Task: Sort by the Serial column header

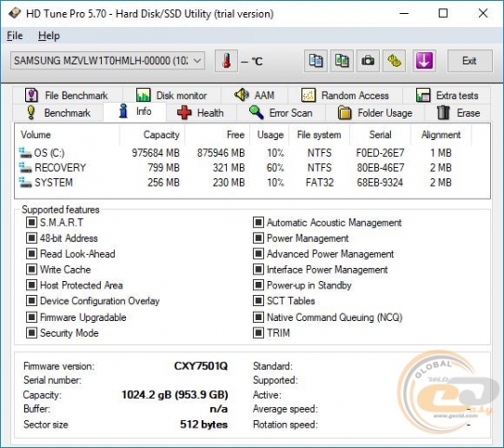Action: pos(380,134)
